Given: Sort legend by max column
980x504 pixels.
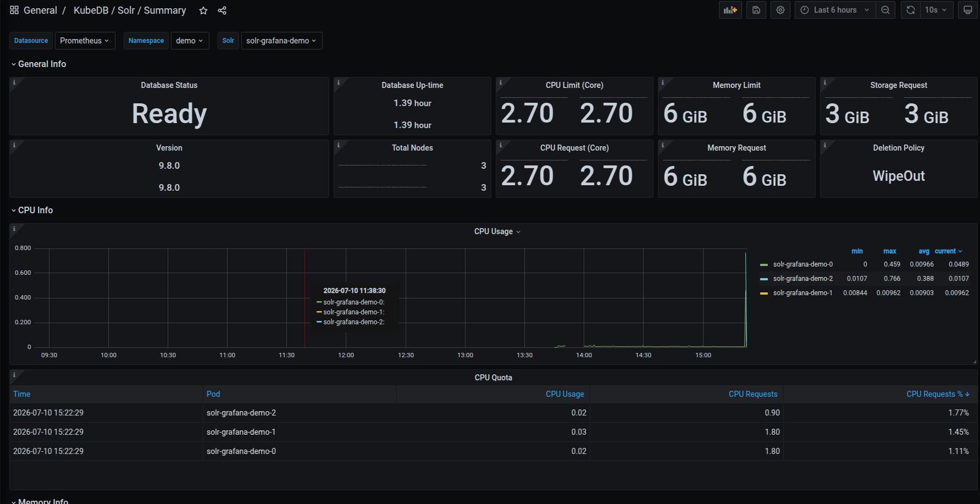Looking at the screenshot, I should (889, 251).
